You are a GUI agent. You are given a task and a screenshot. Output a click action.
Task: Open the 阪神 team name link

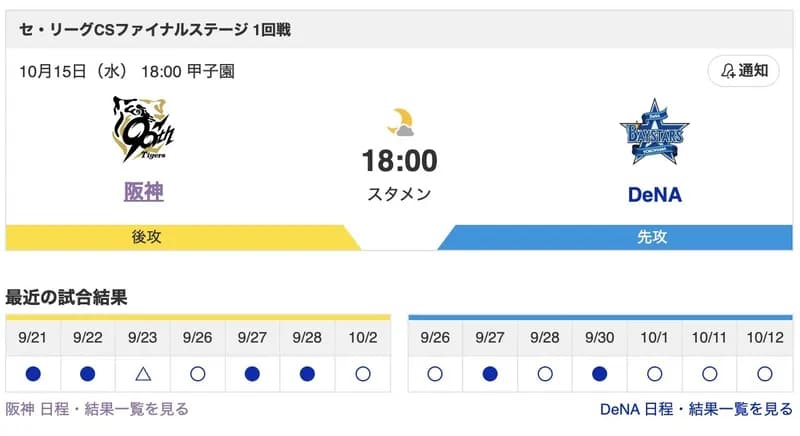143,193
